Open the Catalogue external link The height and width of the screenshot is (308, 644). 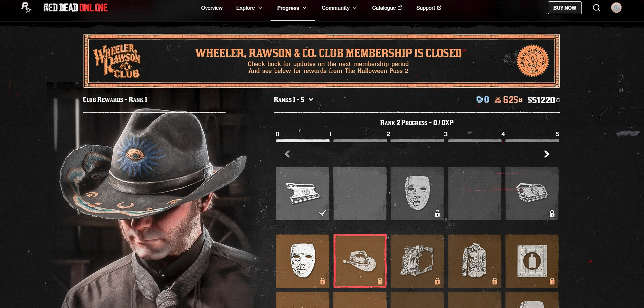click(387, 8)
